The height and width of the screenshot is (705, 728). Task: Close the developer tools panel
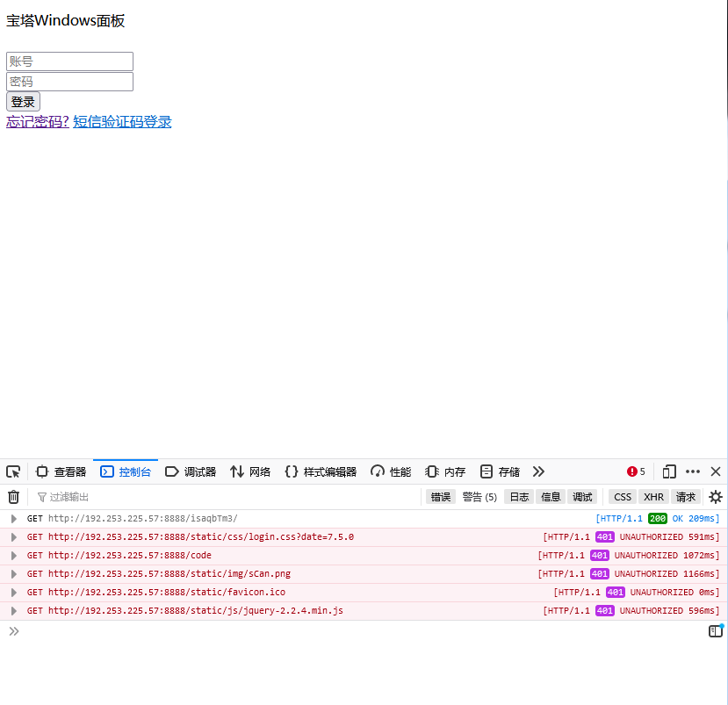coord(716,472)
